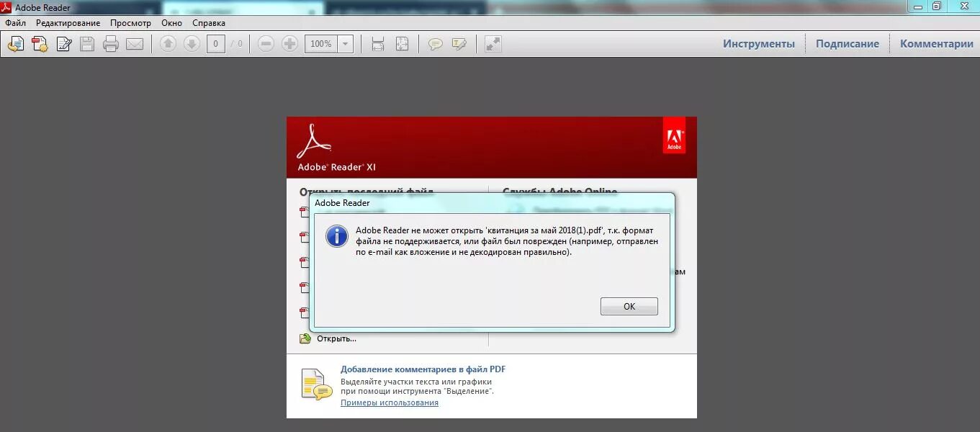
Task: Click the Send by email envelope icon
Action: point(135,44)
